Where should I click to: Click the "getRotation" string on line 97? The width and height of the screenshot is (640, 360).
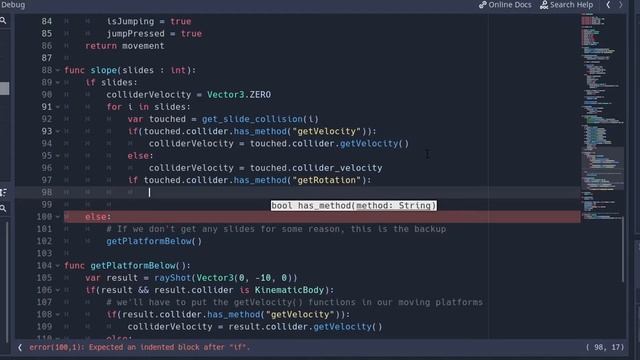point(327,180)
